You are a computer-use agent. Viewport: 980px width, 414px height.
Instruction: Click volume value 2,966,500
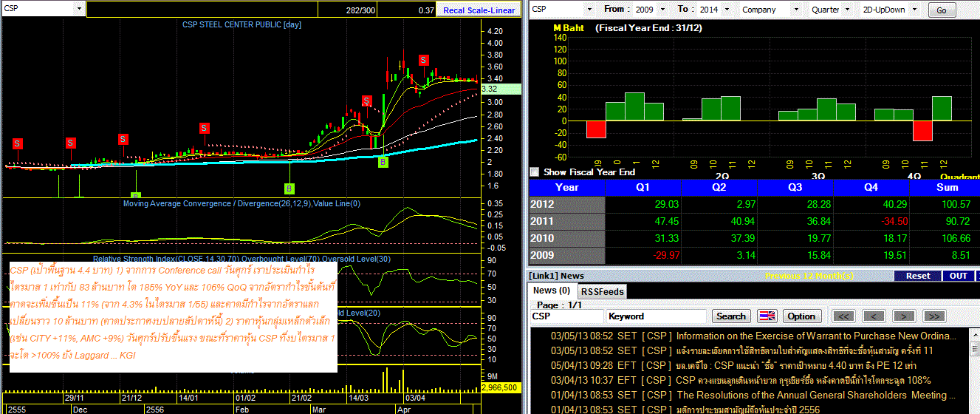click(x=499, y=387)
